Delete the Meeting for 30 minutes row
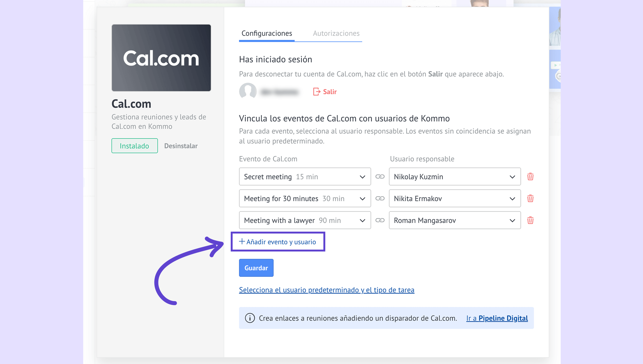 pos(530,198)
